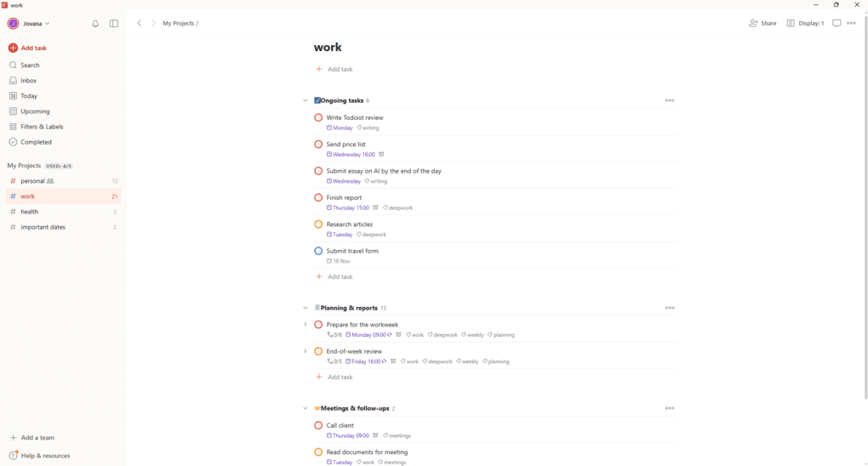Viewport: 868px width, 466px height.
Task: Open the notifications bell
Action: point(95,24)
